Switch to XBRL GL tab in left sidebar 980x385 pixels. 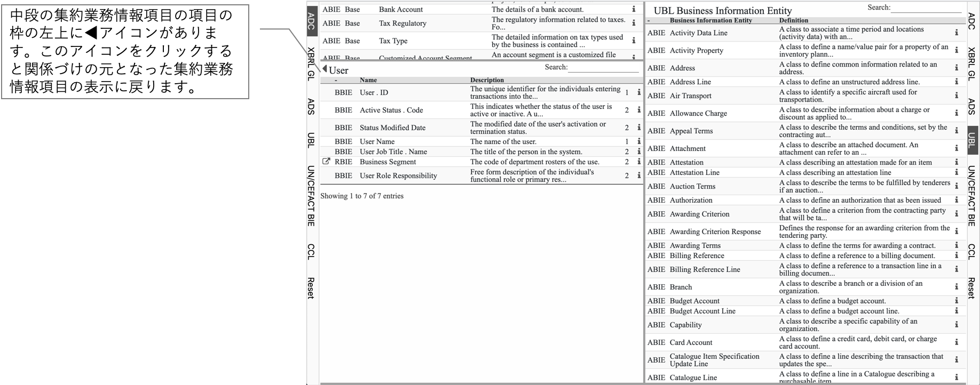point(312,64)
